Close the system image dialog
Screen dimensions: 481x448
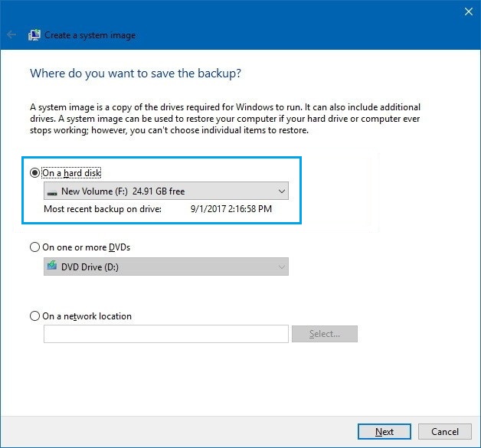pyautogui.click(x=469, y=11)
